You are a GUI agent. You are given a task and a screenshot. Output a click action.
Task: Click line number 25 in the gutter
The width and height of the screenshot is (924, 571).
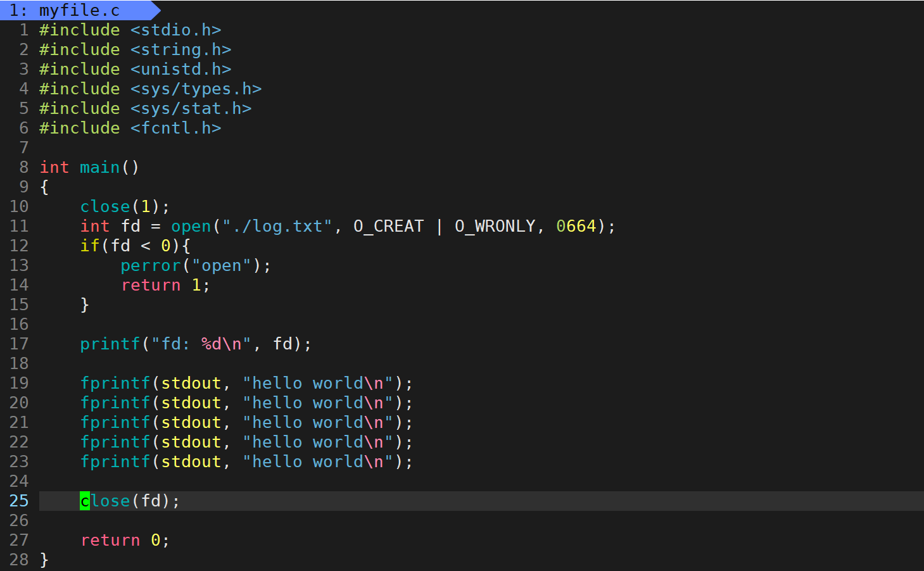[x=19, y=501]
